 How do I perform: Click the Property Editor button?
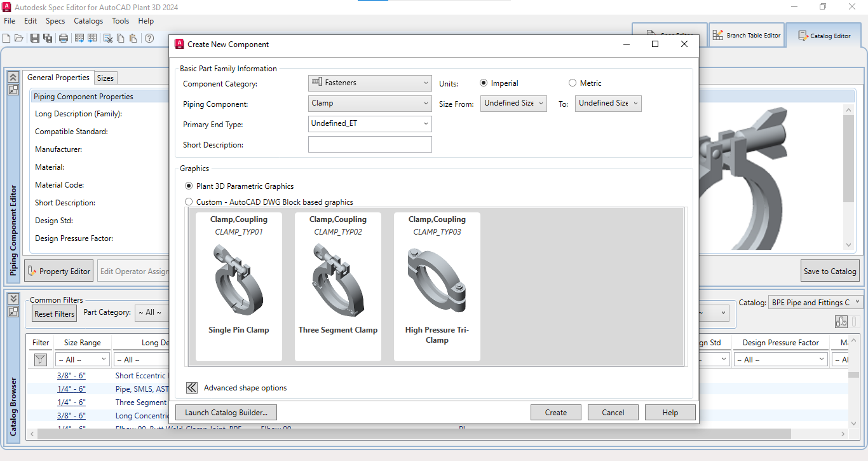58,272
